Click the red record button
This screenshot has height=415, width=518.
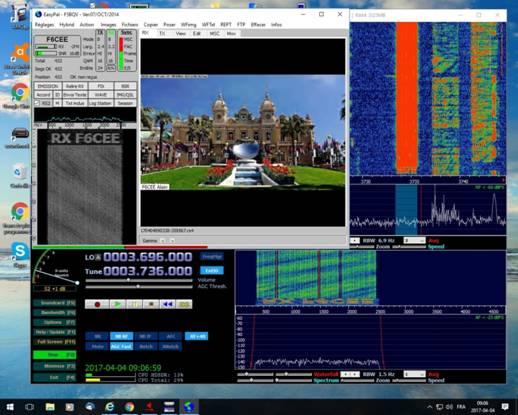[97, 304]
